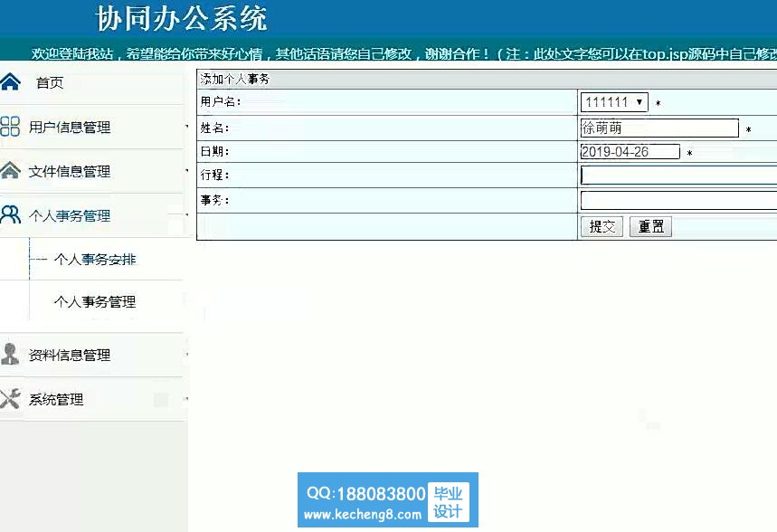777x532 pixels.
Task: Expand the 文件信息管理 menu
Action: coord(70,172)
